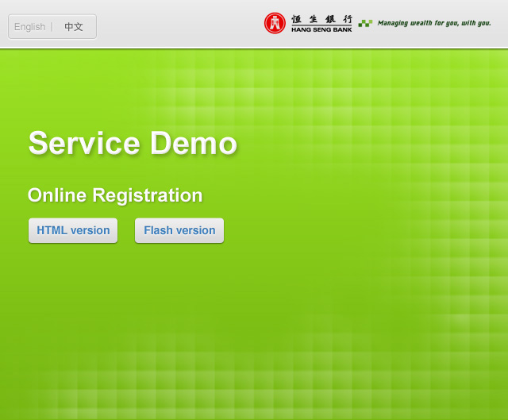Image resolution: width=508 pixels, height=420 pixels.
Task: Click the word 'HTML' on the first button
Action: (52, 230)
